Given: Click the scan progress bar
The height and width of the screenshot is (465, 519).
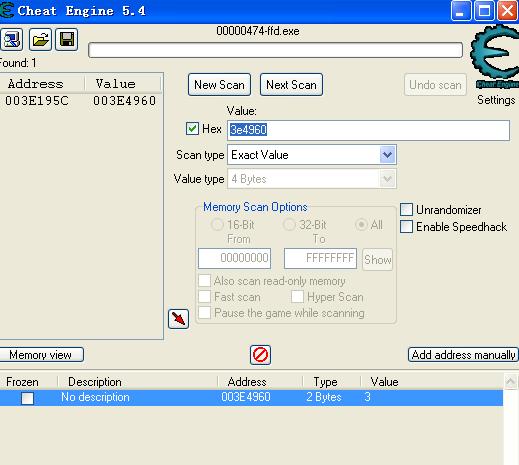Looking at the screenshot, I should (275, 50).
